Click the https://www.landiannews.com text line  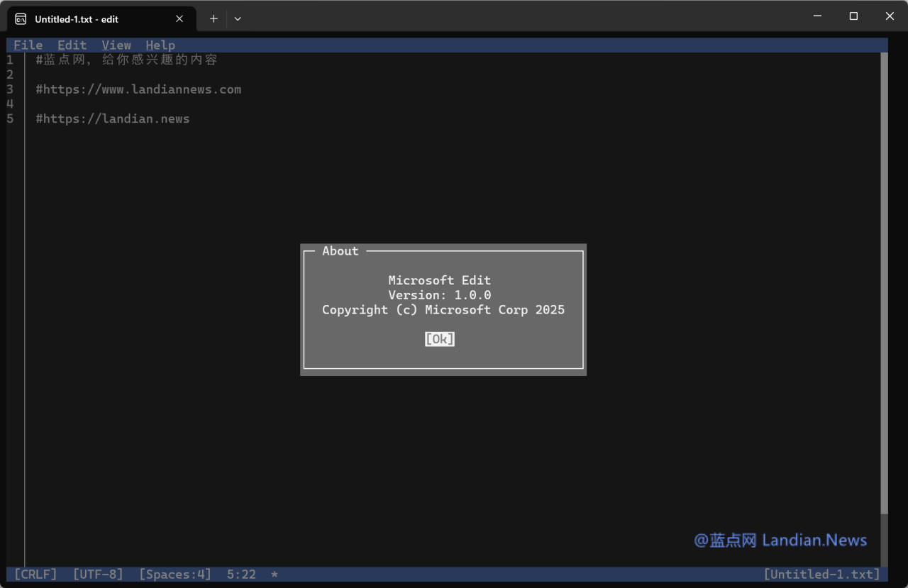click(x=138, y=89)
